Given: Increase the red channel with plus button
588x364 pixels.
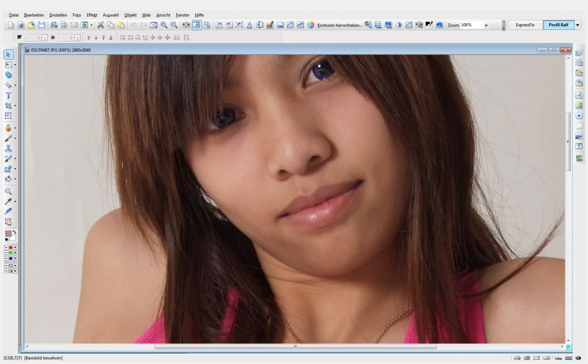Looking at the screenshot, I should pyautogui.click(x=15, y=247).
